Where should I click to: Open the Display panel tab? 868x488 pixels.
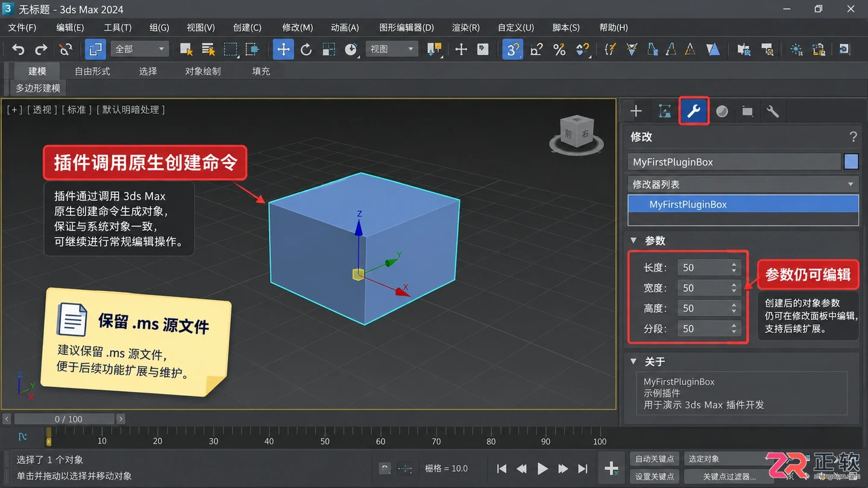(x=747, y=111)
